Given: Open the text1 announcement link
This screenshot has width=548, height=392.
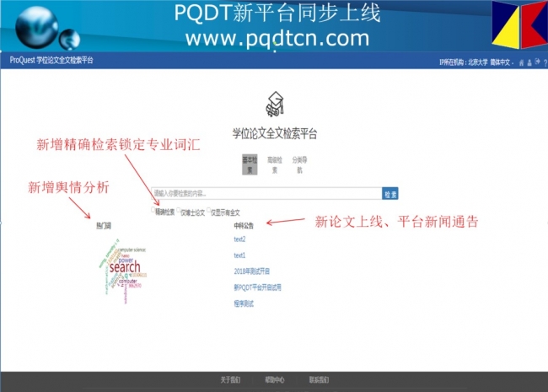Looking at the screenshot, I should tap(239, 255).
